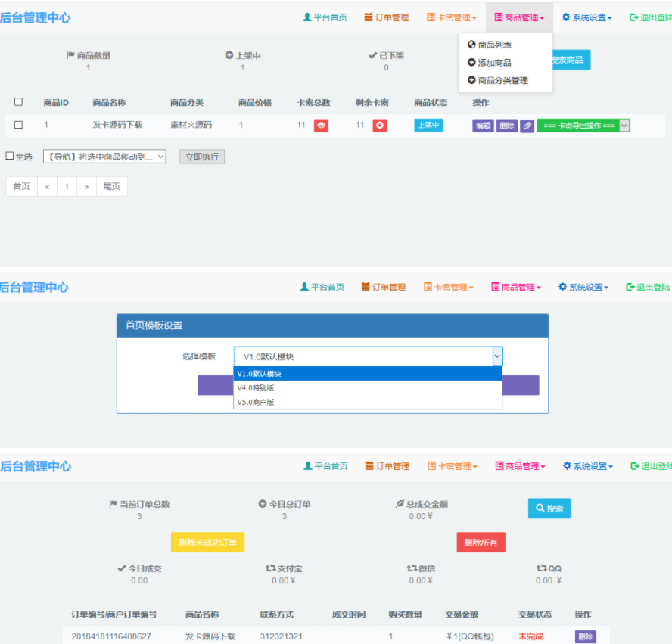Open the green 卡密导出操作 dropdown
Viewport: 672px width, 644px height.
coord(583,126)
